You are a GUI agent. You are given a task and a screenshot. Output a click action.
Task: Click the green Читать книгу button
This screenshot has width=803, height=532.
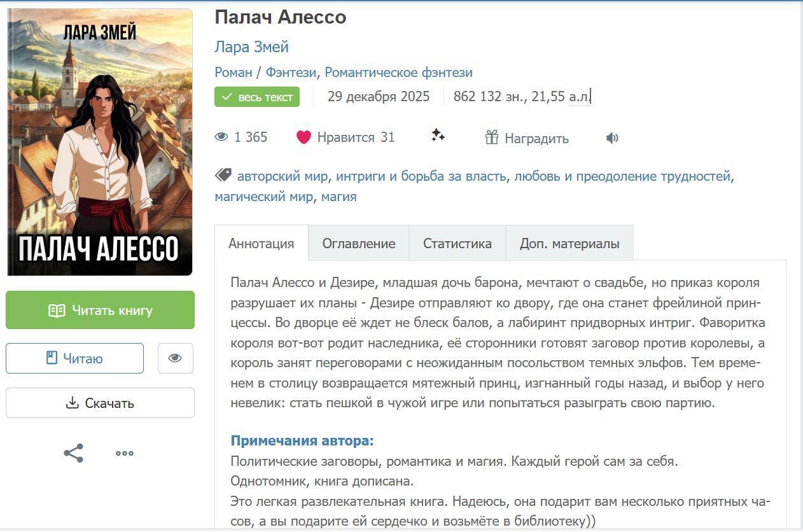(x=100, y=310)
